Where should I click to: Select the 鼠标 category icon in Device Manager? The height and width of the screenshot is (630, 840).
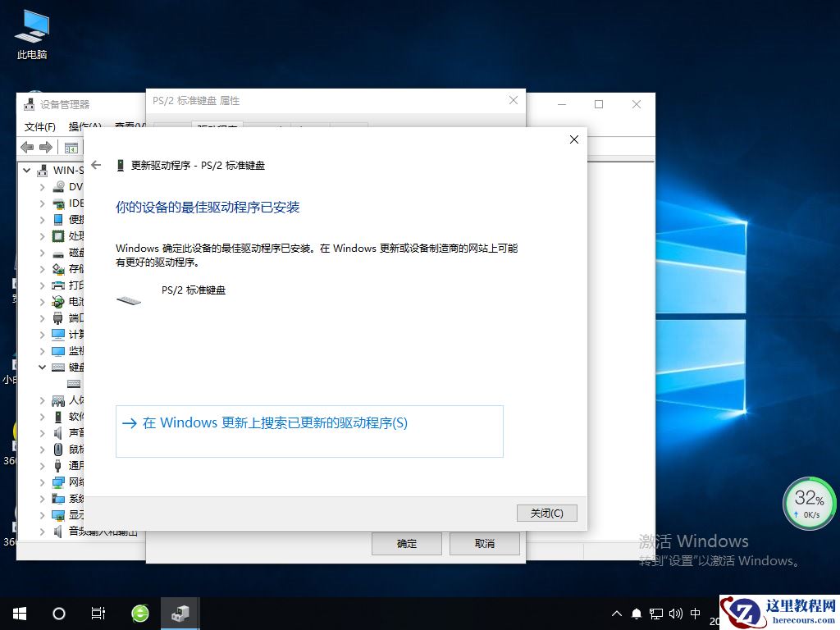pos(60,449)
